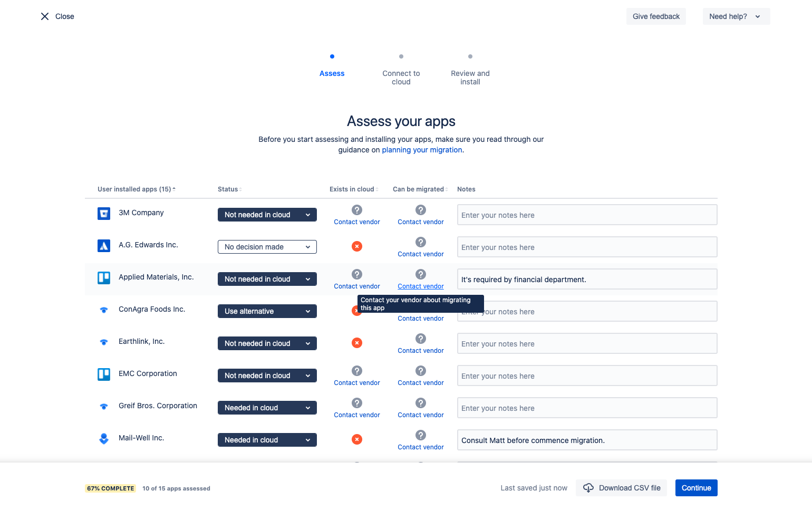Click the Mail-Well Inc. app icon
The height and width of the screenshot is (510, 812).
(x=103, y=438)
